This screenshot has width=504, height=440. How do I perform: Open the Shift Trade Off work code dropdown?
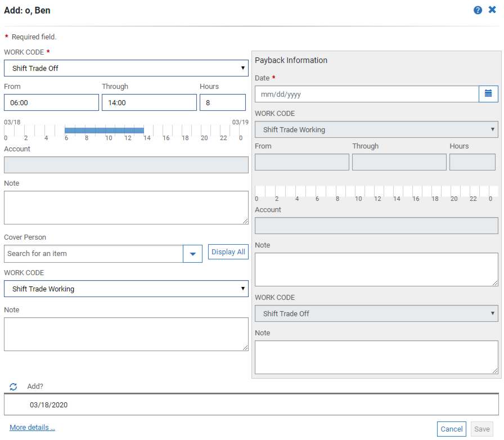pyautogui.click(x=126, y=68)
